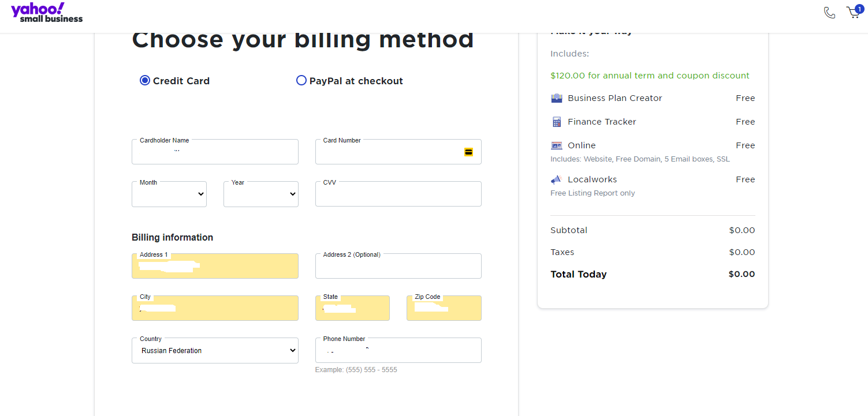The width and height of the screenshot is (868, 416).
Task: Open the shopping cart icon
Action: [x=855, y=12]
